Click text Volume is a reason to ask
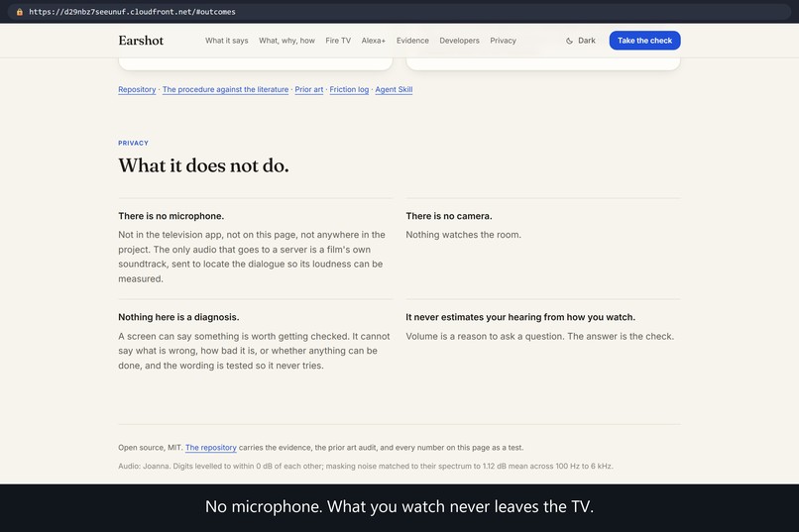The image size is (799, 532). 539,337
